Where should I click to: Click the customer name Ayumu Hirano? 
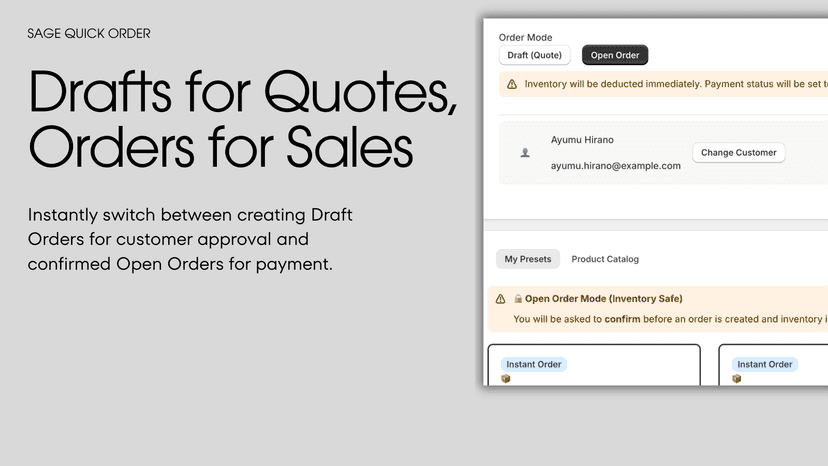click(582, 140)
